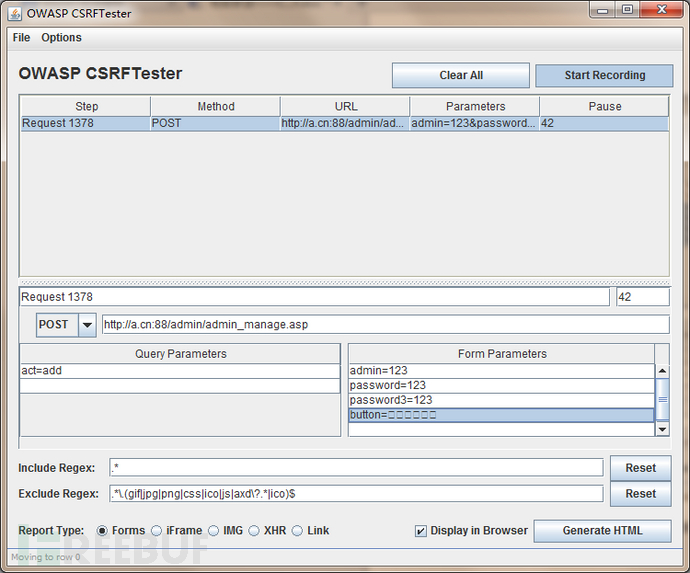Click the Form Parameters header
The height and width of the screenshot is (573, 690).
(x=502, y=354)
